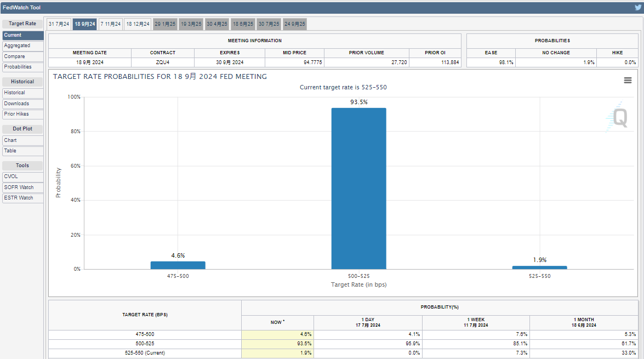Viewport: 644px width, 359px height.
Task: Click the ZQU4 contract cell
Action: pyautogui.click(x=163, y=62)
